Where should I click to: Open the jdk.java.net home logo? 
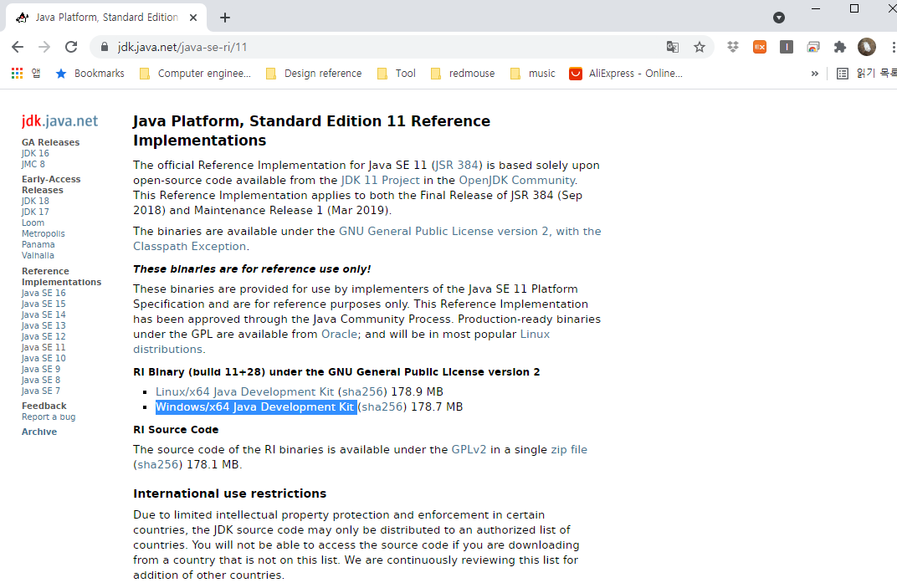[59, 120]
